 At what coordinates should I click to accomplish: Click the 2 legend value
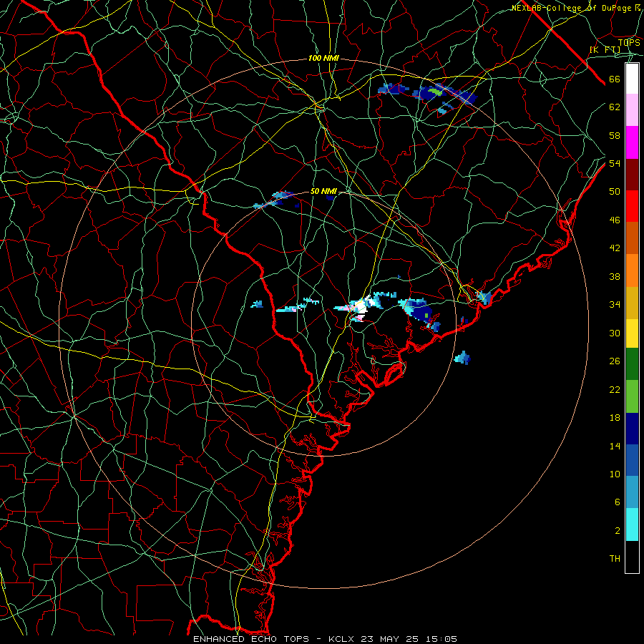pos(618,531)
